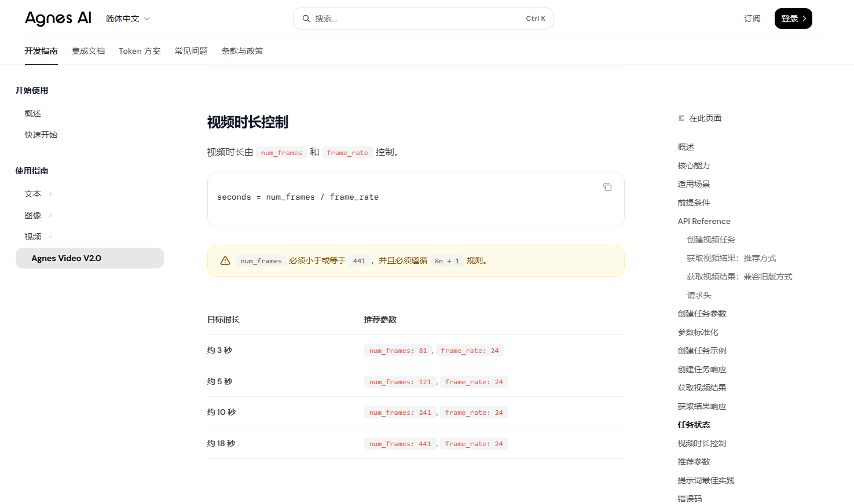Expand the 文本 sidebar section
Image resolution: width=854 pixels, height=504 pixels.
point(38,194)
